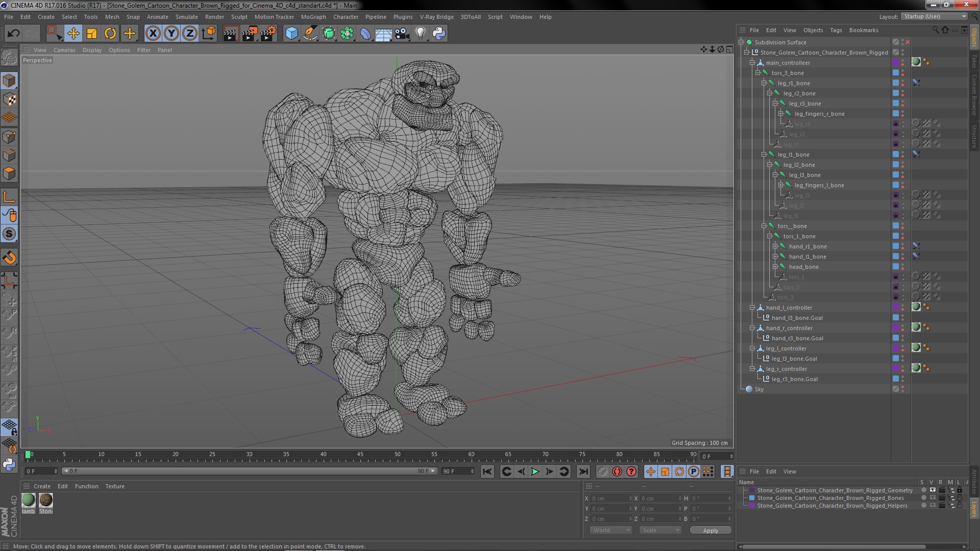Screen dimensions: 980x551
Task: Select the Move tool in top toolbar
Action: pos(73,34)
